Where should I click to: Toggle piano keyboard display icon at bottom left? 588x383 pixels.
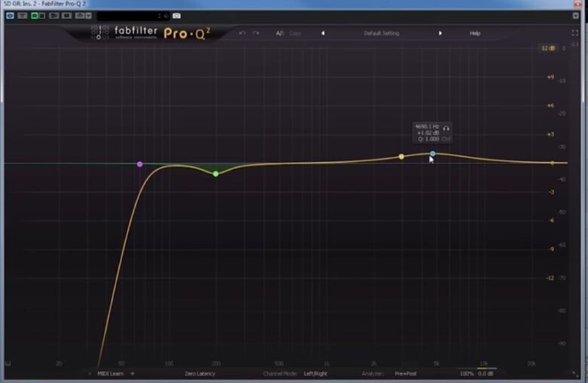8,363
